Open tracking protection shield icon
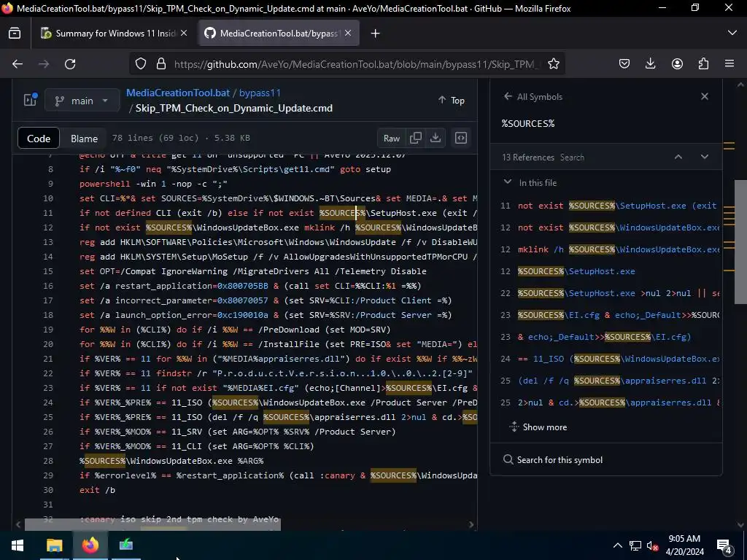The image size is (747, 560). tap(141, 64)
